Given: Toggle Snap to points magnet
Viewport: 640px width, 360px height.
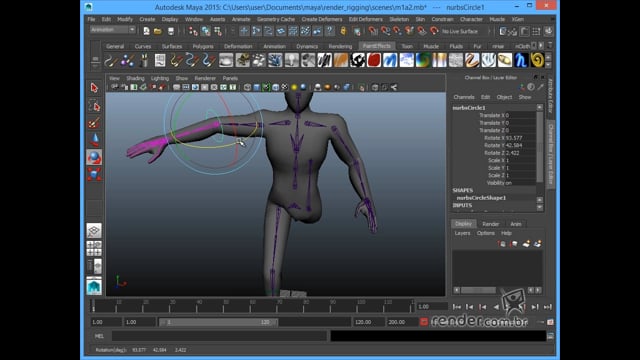Looking at the screenshot, I should 397,31.
